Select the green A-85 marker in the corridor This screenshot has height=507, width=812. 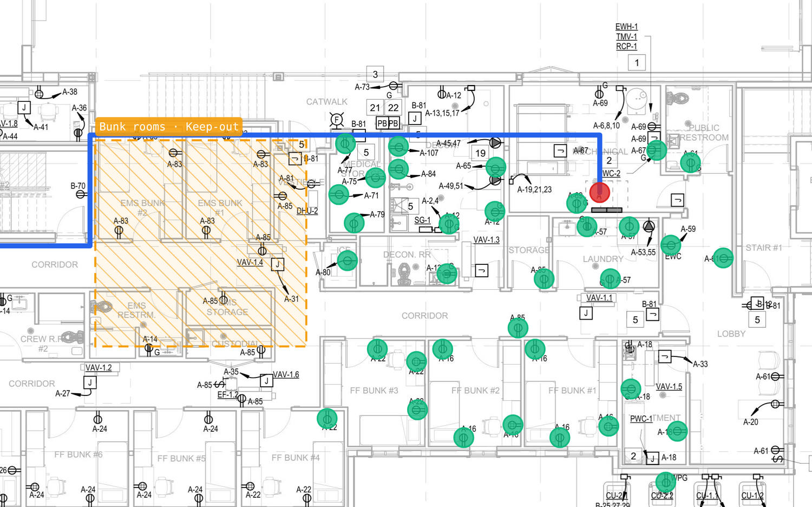pyautogui.click(x=518, y=328)
